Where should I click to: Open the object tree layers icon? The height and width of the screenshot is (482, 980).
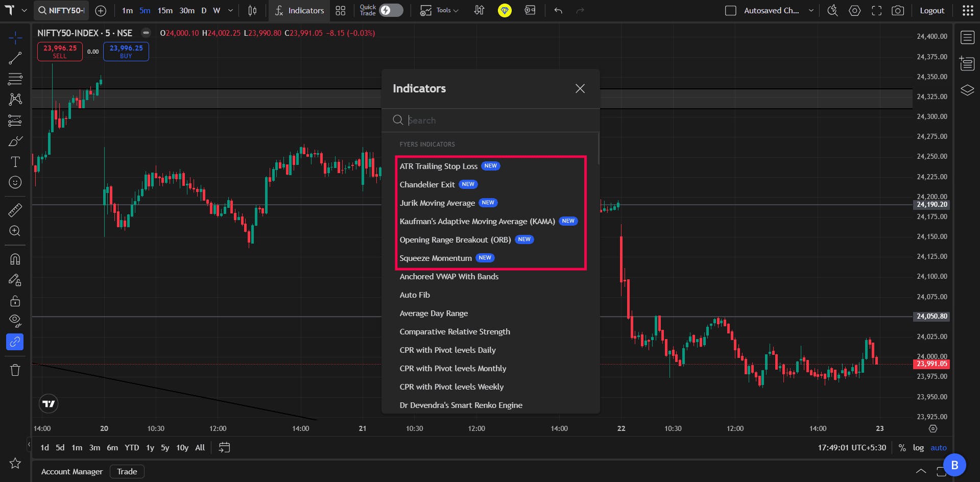click(967, 90)
